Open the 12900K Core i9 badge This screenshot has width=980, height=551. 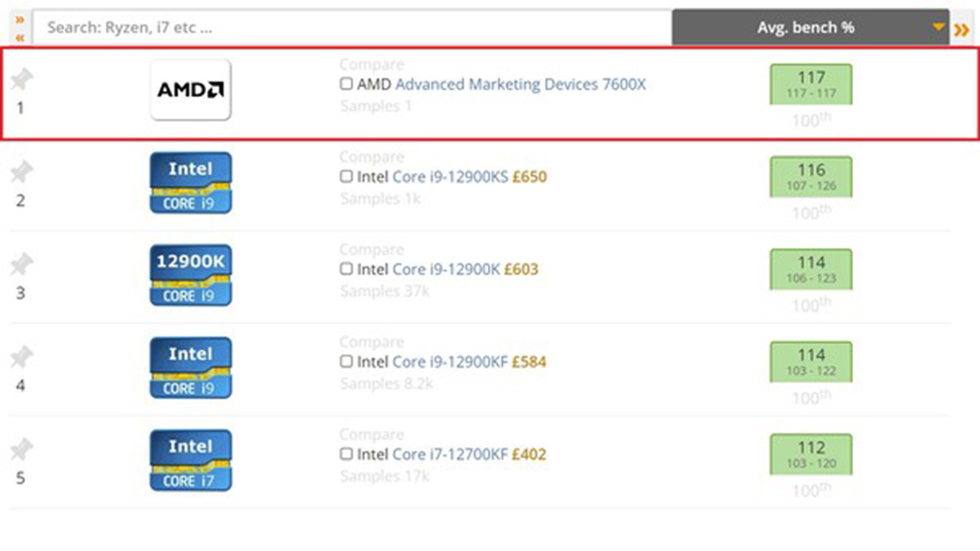[190, 275]
